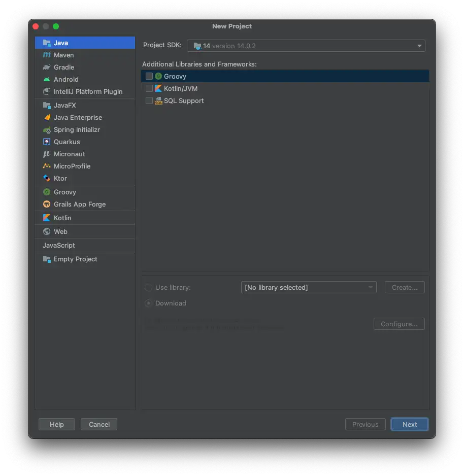The width and height of the screenshot is (464, 476).
Task: Click the Java Enterprise flame icon
Action: click(47, 118)
